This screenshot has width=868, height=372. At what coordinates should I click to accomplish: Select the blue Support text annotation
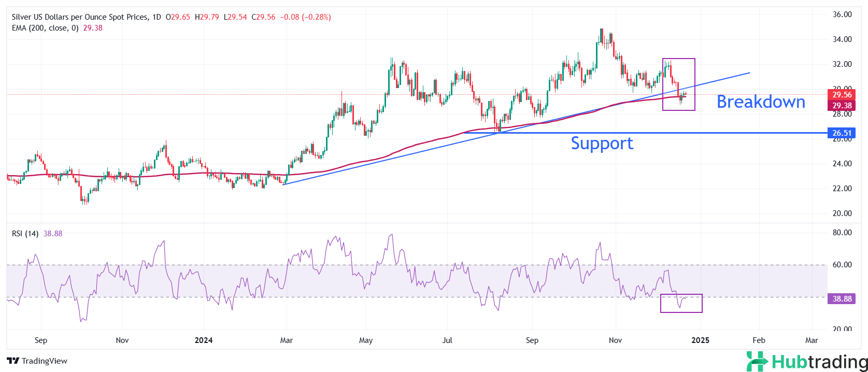pyautogui.click(x=602, y=143)
